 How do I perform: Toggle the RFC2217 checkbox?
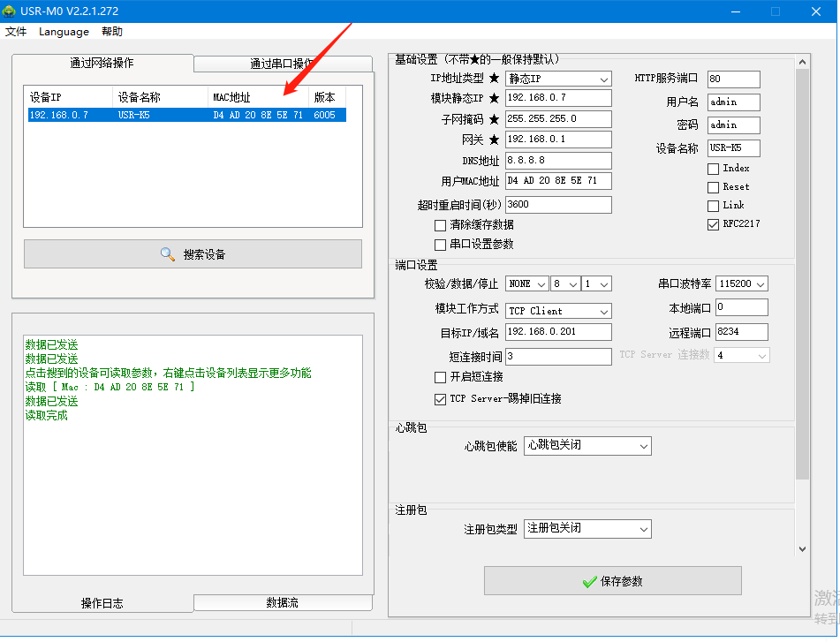713,224
